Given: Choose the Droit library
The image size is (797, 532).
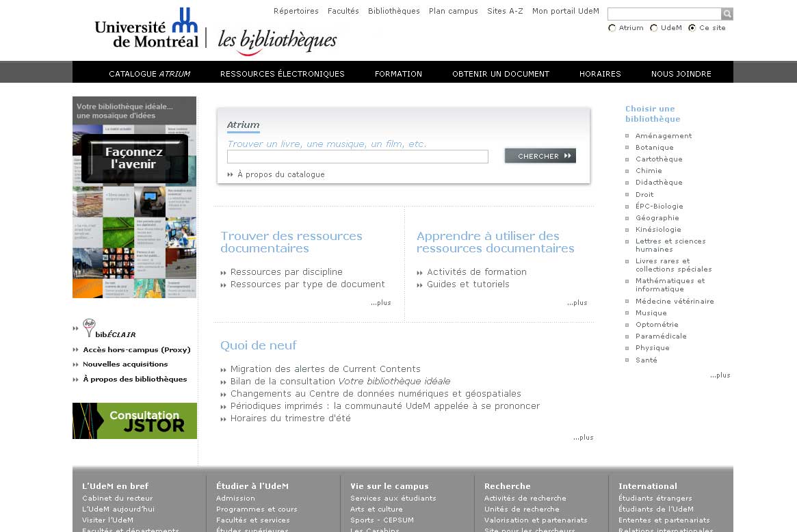Looking at the screenshot, I should (644, 195).
